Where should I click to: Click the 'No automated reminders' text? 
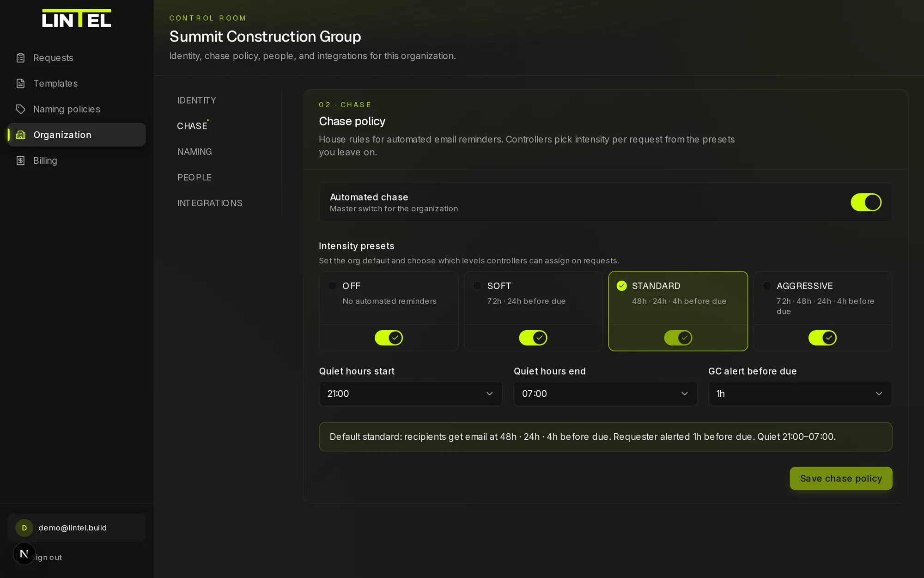click(389, 301)
